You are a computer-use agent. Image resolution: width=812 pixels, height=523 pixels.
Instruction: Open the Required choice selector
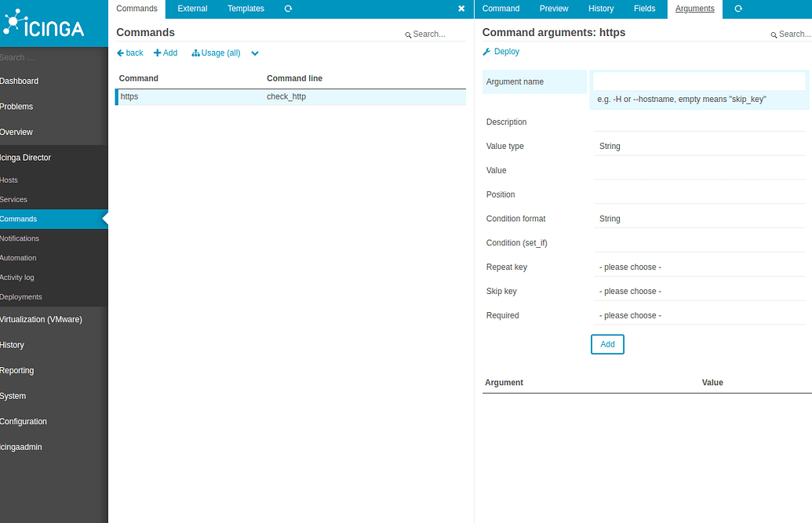699,314
